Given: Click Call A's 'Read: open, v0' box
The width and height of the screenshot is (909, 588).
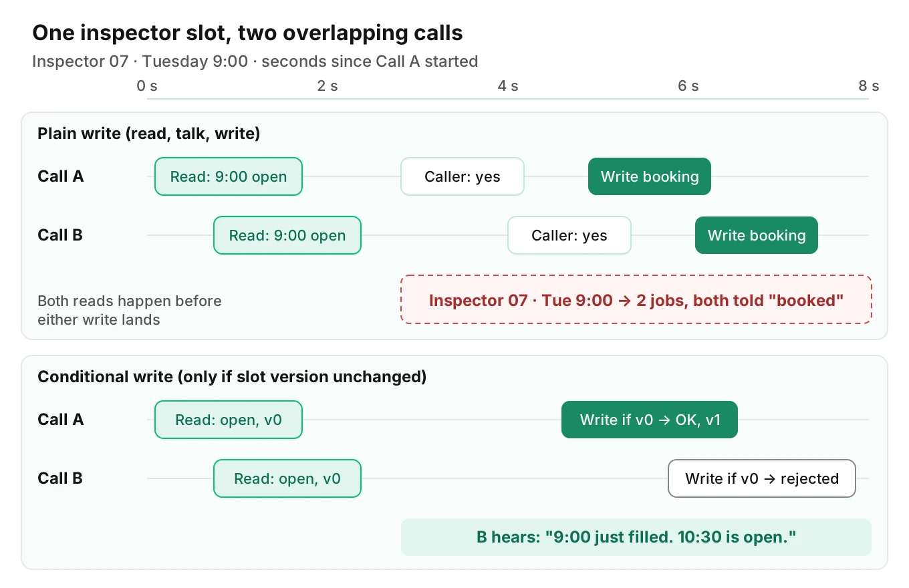Looking at the screenshot, I should point(229,420).
